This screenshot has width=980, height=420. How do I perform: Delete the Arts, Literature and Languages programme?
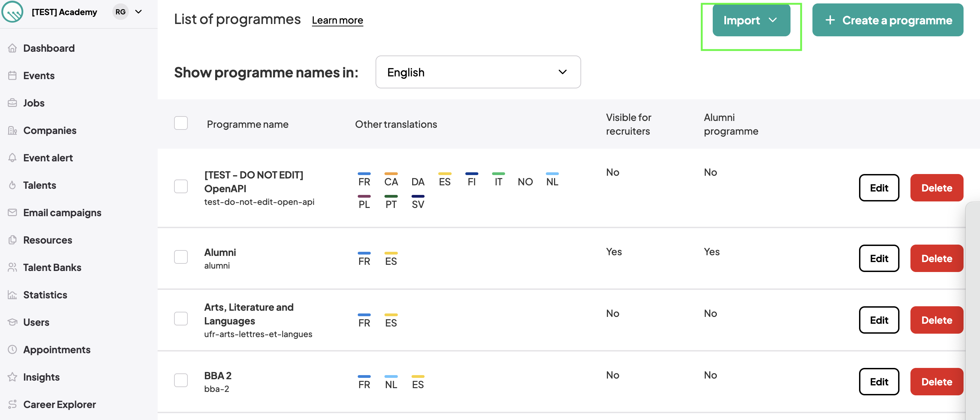(x=936, y=320)
